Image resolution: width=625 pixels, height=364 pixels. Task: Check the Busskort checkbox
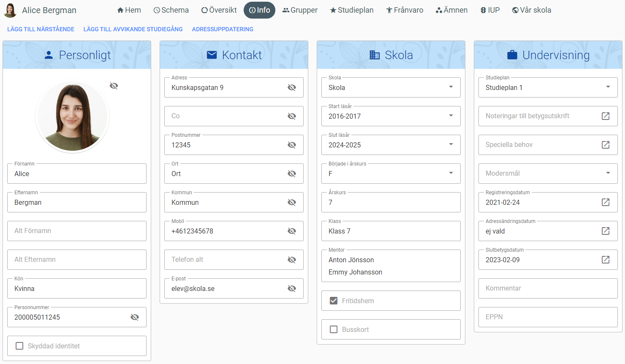point(334,329)
